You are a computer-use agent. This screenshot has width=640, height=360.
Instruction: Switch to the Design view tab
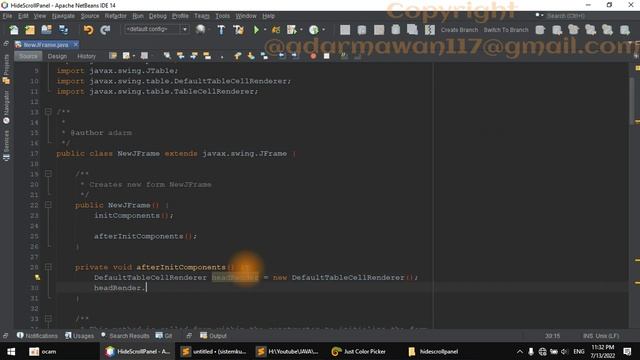tap(57, 56)
